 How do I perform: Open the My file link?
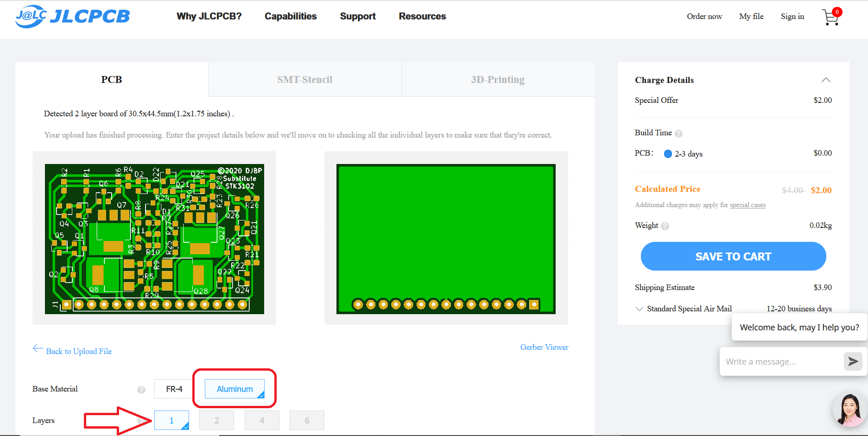point(751,16)
